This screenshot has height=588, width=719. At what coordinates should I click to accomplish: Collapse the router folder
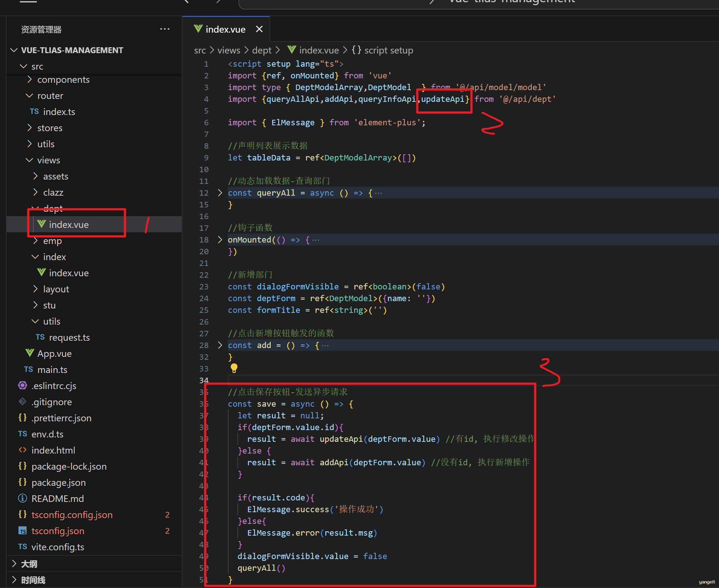(x=30, y=96)
